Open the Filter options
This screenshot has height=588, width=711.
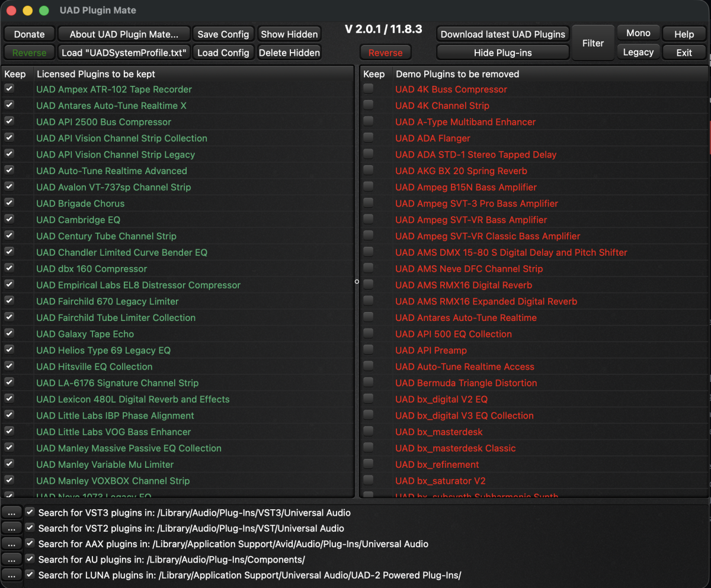tap(592, 43)
